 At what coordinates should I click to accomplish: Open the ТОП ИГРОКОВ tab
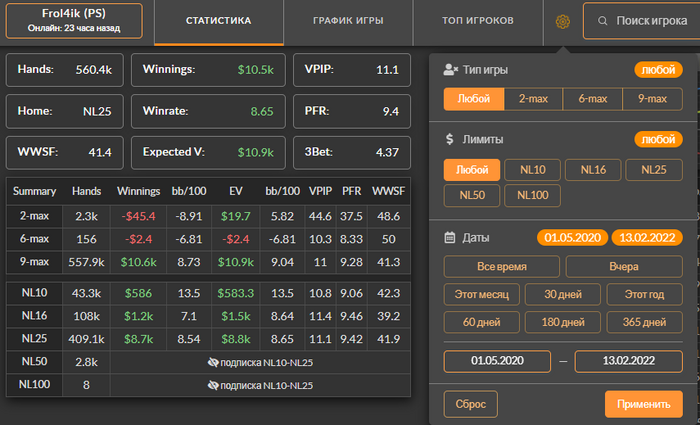point(478,21)
